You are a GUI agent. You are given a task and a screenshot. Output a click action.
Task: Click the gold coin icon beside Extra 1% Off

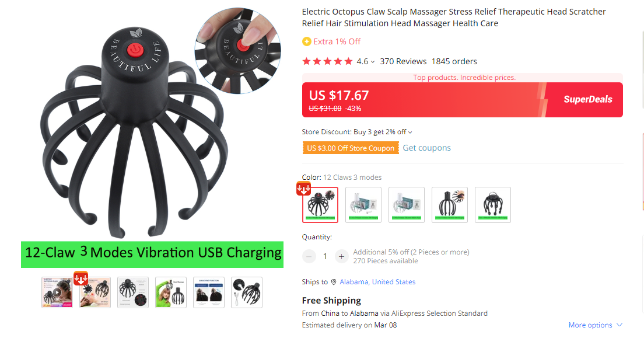306,41
